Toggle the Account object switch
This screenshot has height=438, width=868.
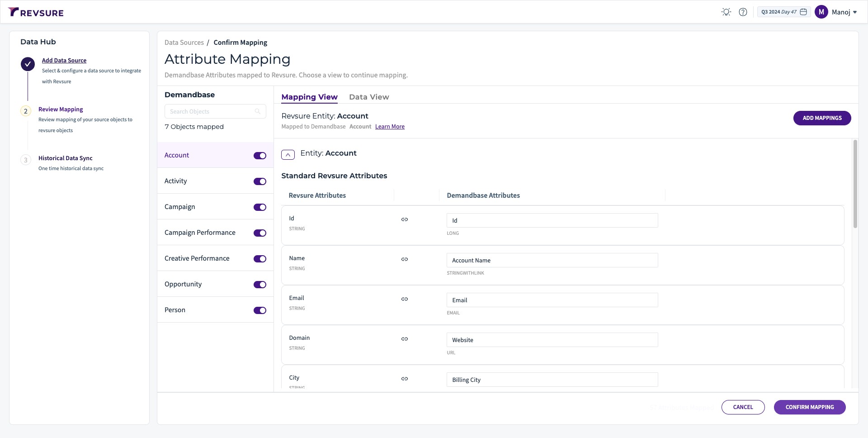click(260, 156)
